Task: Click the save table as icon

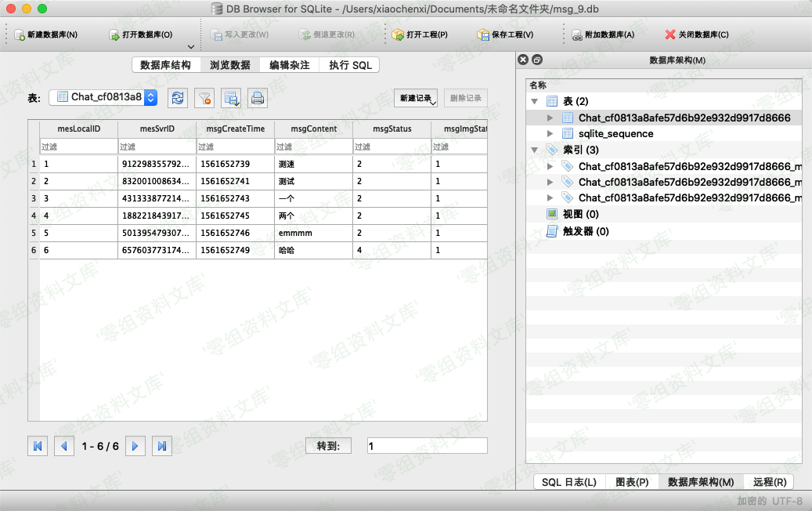Action: (231, 97)
